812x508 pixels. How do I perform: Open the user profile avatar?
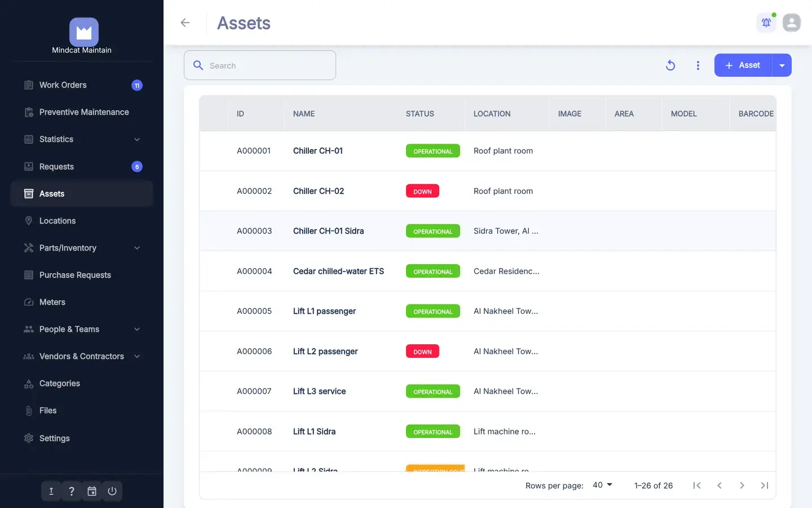point(792,23)
